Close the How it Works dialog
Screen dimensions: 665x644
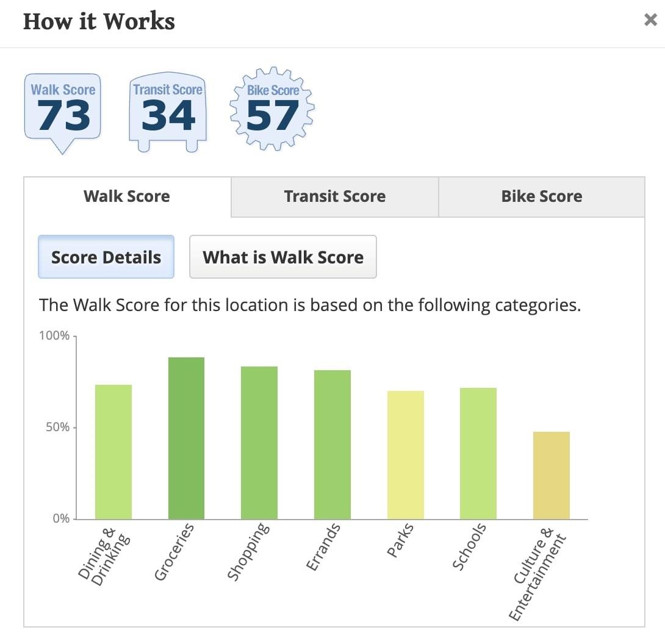[x=650, y=20]
